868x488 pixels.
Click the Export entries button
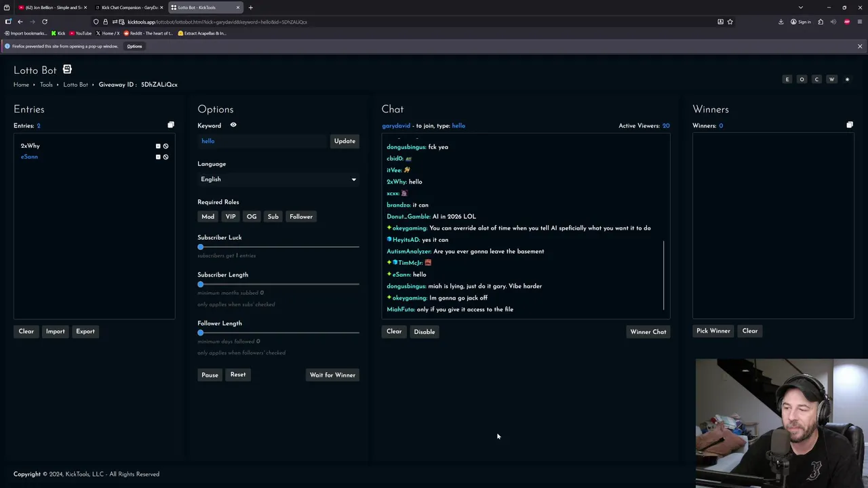pyautogui.click(x=85, y=331)
